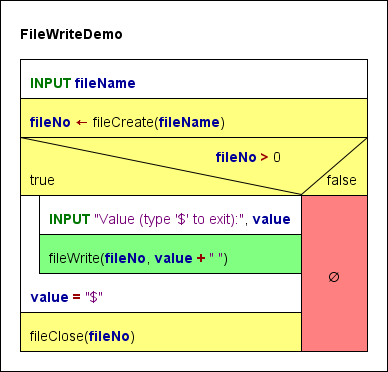Select the fileClose(fileNo) instruction
The height and width of the screenshot is (372, 388).
tap(161, 332)
